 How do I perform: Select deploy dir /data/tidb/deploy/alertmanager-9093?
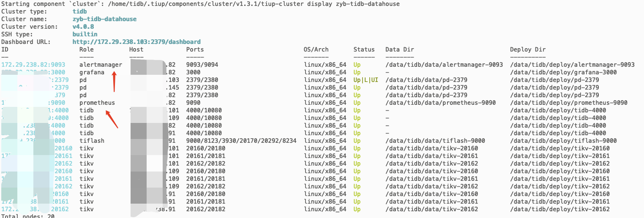[572, 65]
